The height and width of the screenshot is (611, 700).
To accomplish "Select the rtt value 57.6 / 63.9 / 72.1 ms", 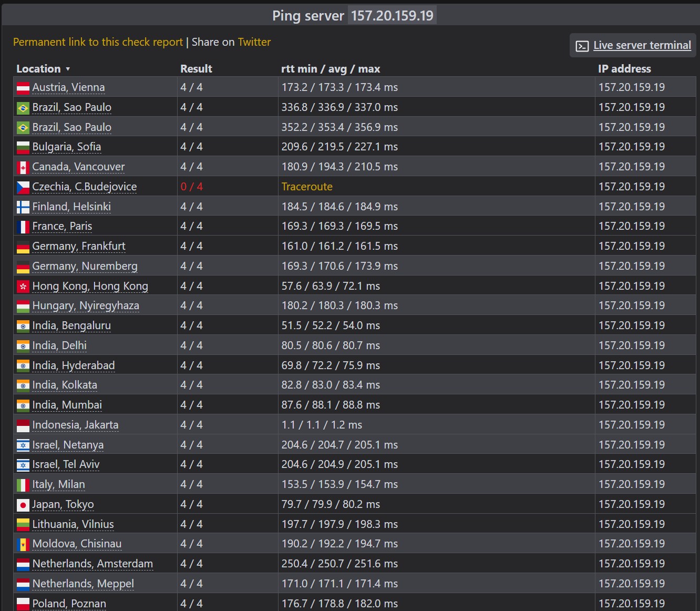I will coord(331,286).
